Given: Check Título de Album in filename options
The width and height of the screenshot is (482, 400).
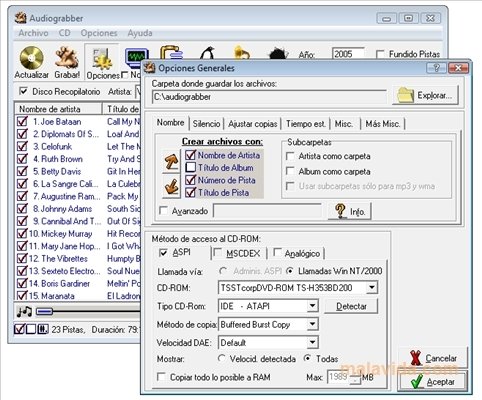Looking at the screenshot, I should pos(190,167).
